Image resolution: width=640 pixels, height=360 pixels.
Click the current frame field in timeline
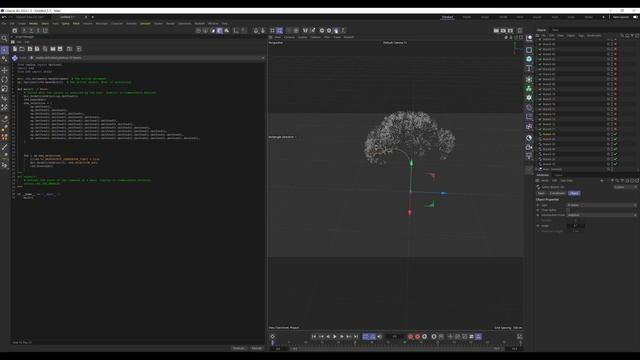pos(394,337)
